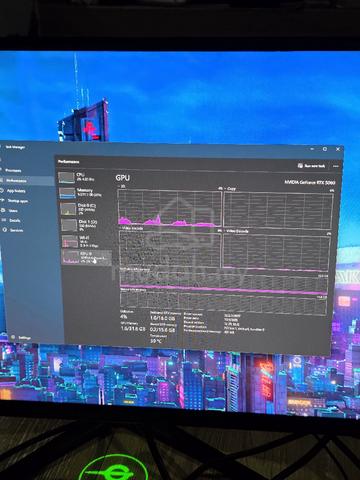Open the 3D graph engine dropdown
The height and width of the screenshot is (480, 360).
121,187
